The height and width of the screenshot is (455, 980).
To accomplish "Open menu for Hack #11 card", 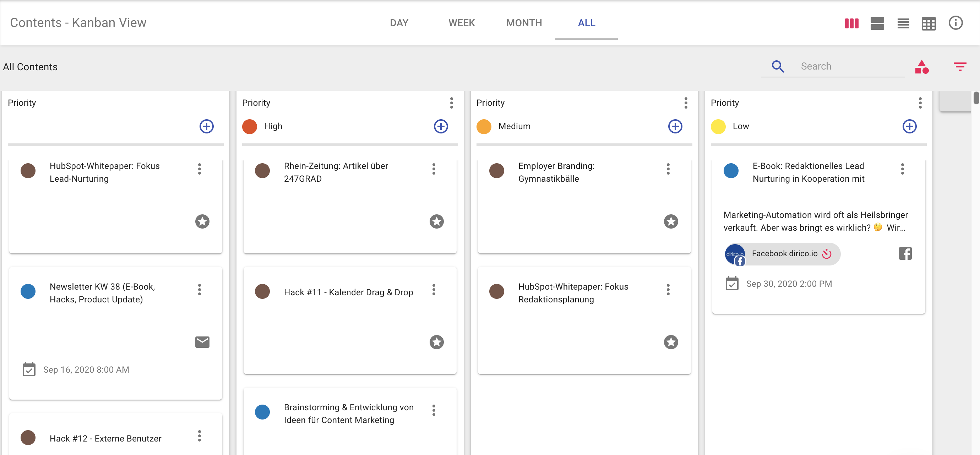I will pyautogui.click(x=433, y=290).
